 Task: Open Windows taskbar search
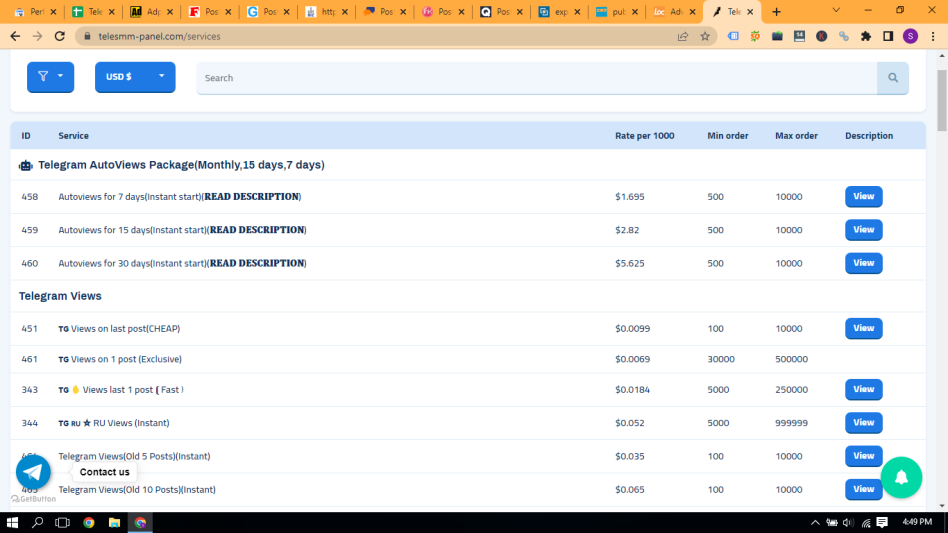37,523
